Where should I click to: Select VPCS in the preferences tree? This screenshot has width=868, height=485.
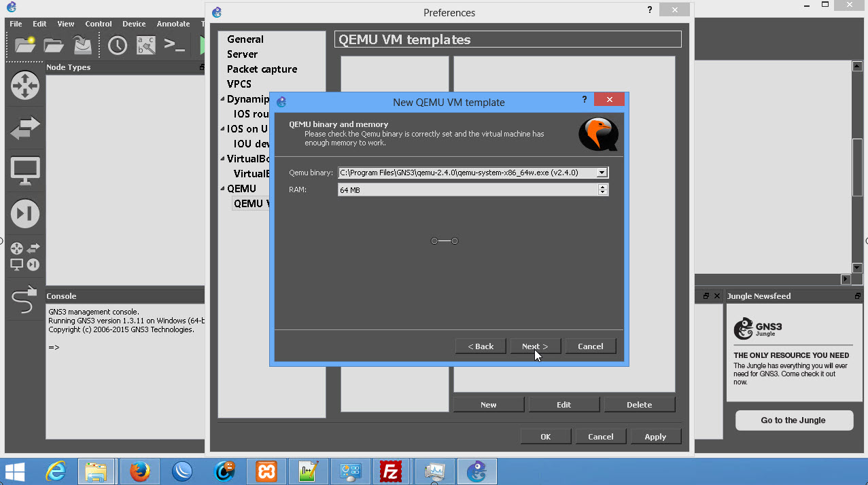tap(239, 84)
